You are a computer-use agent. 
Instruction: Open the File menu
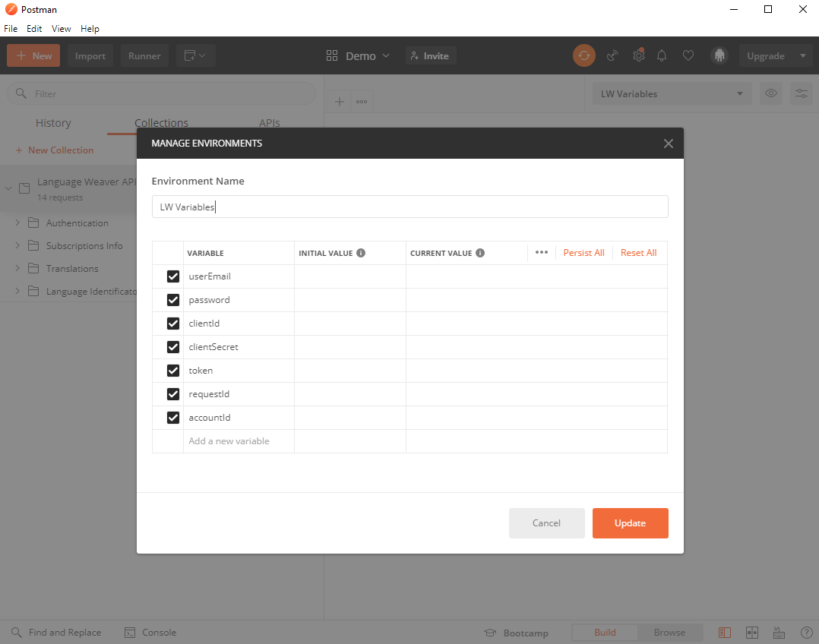(x=11, y=29)
